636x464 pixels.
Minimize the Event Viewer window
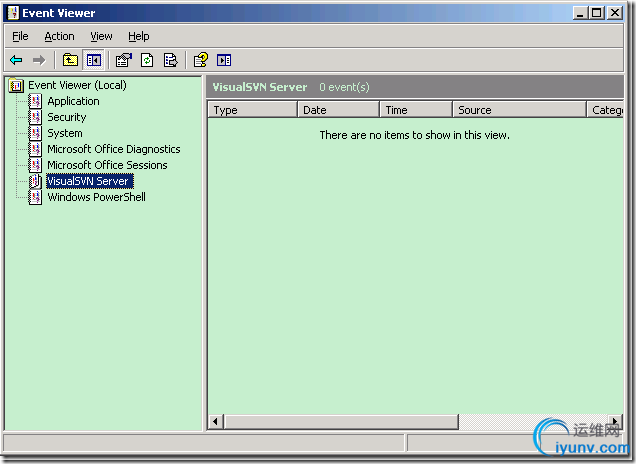point(580,13)
